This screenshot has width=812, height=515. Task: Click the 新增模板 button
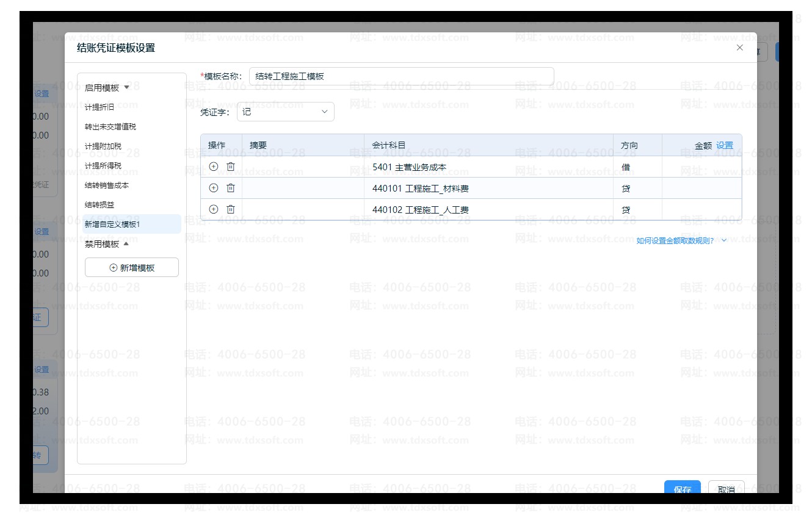[x=132, y=267]
